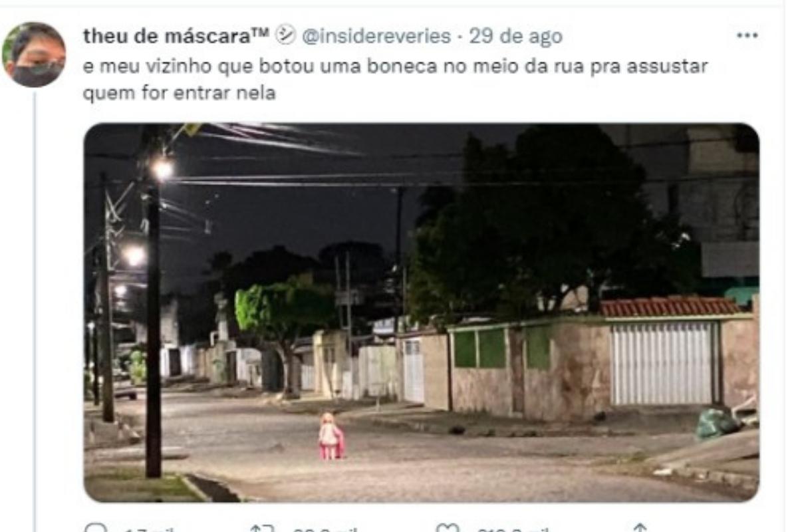Viewport: 798px width, 532px height.
Task: Click the white garage gate in the photo
Action: [662, 362]
